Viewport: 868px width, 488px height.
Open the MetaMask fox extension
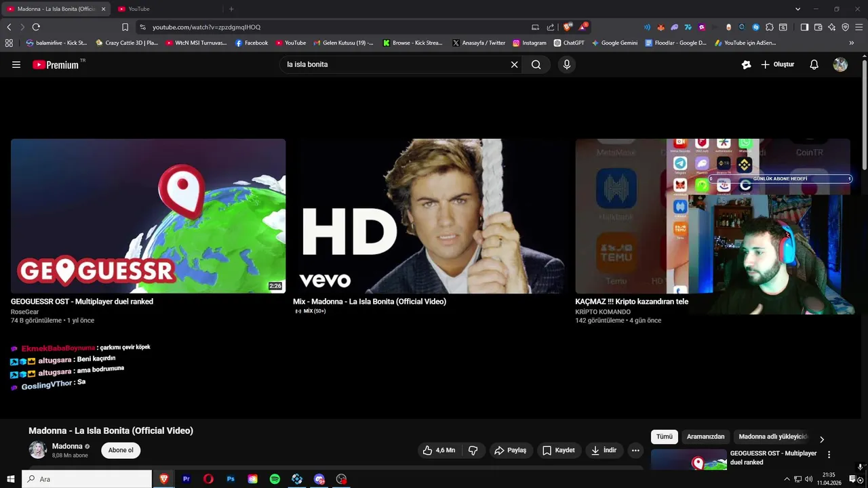[x=660, y=27]
